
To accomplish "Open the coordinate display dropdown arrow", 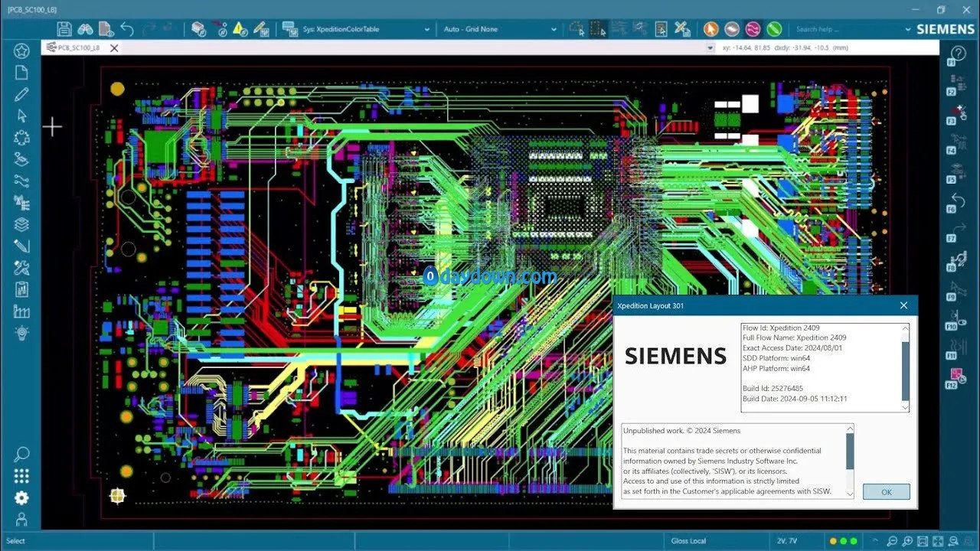I will pyautogui.click(x=711, y=47).
